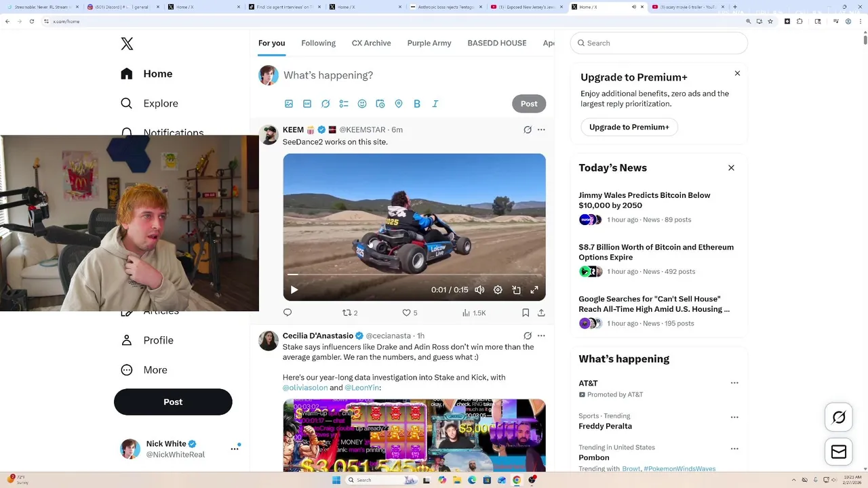Toggle bold text in composer
The width and height of the screenshot is (868, 488).
tap(417, 104)
